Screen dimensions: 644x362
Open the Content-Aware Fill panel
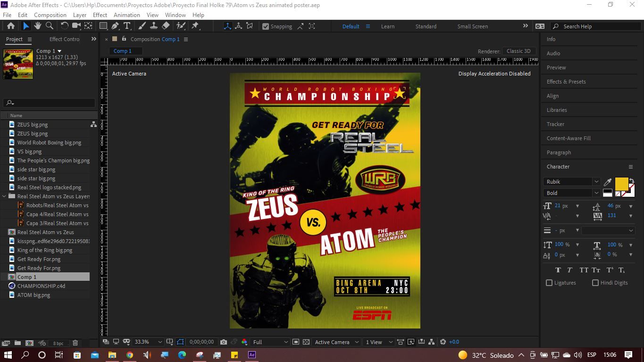pyautogui.click(x=569, y=138)
